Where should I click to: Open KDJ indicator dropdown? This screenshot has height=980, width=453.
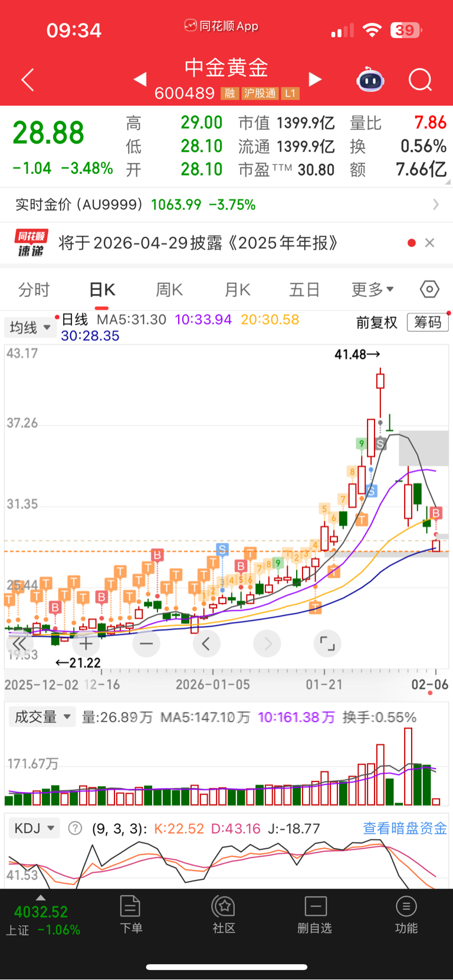coord(35,828)
